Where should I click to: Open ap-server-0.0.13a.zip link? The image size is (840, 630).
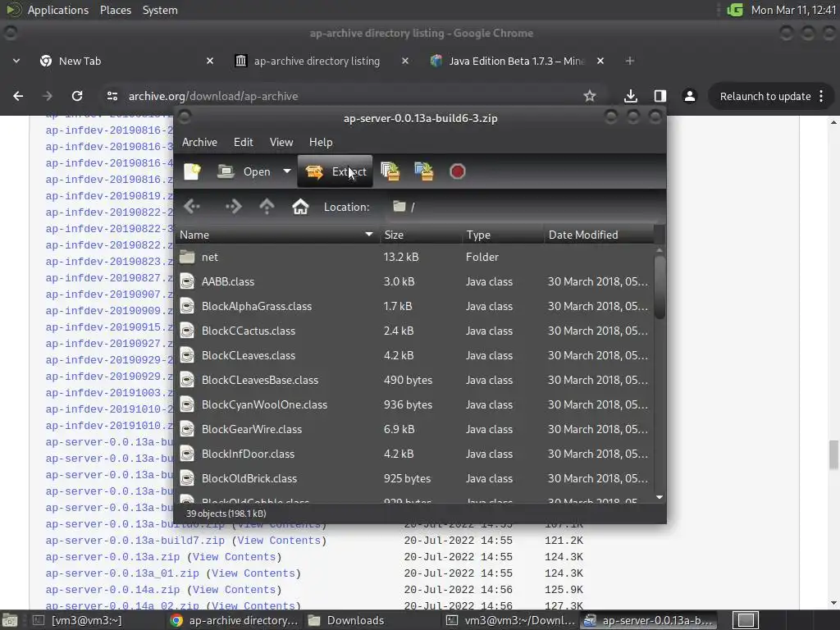click(112, 557)
